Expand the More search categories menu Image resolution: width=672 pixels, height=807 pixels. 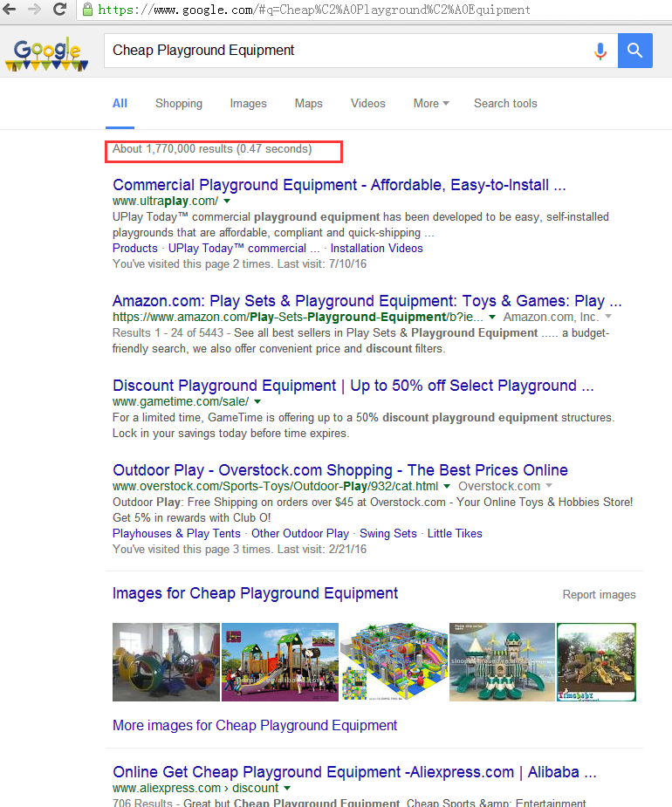431,103
